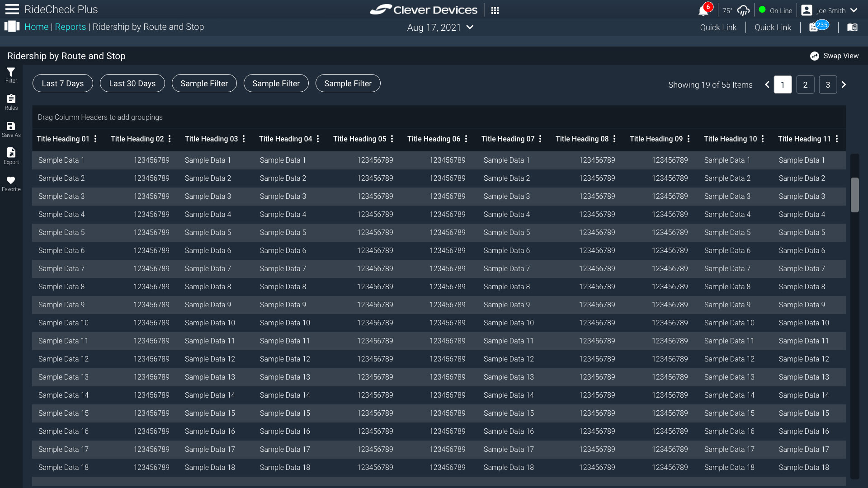Click Sample Data 3 under Title Heading 04
868x488 pixels.
(283, 197)
